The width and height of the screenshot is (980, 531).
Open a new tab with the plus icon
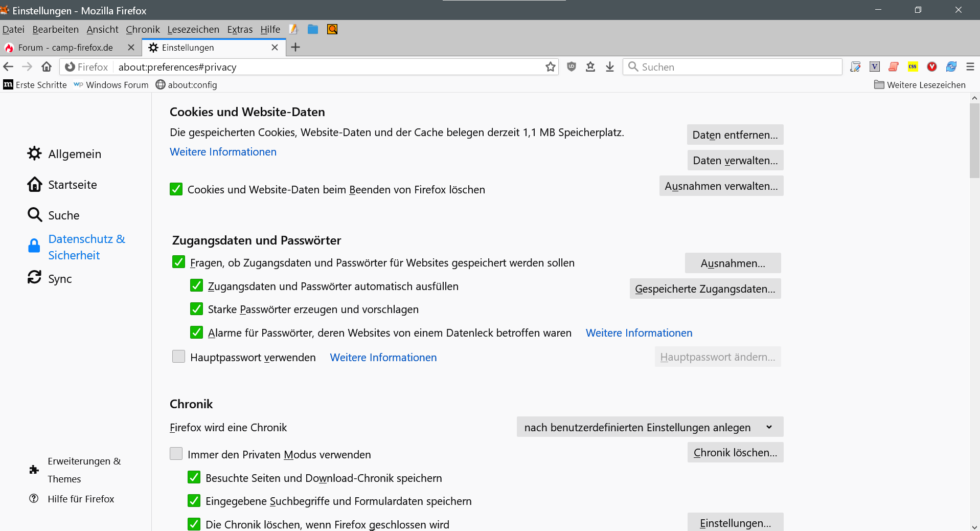295,48
